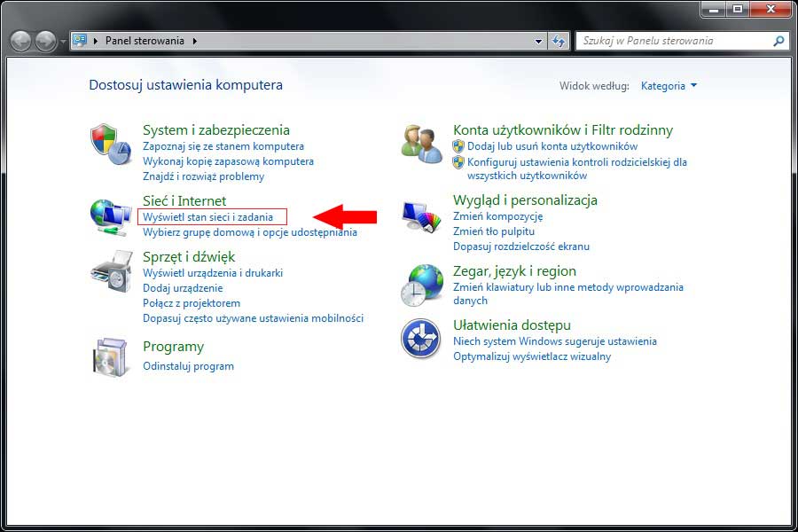Open the System i zabezpieczenia shield icon
The width and height of the screenshot is (798, 532).
pyautogui.click(x=111, y=144)
